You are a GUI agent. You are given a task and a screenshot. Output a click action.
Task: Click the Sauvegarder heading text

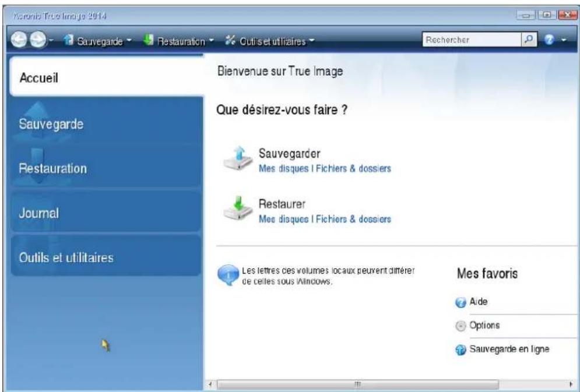point(289,153)
